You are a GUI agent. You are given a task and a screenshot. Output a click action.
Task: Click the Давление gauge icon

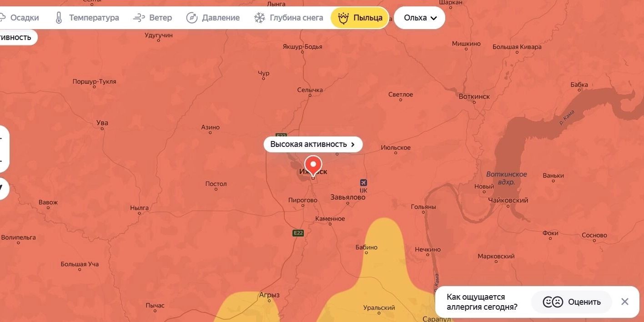coord(192,18)
